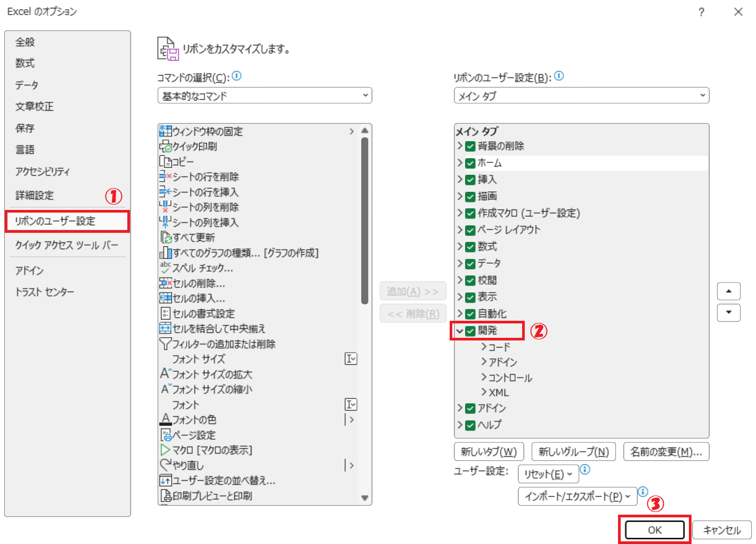Screen dimensions: 756x544
Task: Click the move down arrow button
Action: pos(729,312)
